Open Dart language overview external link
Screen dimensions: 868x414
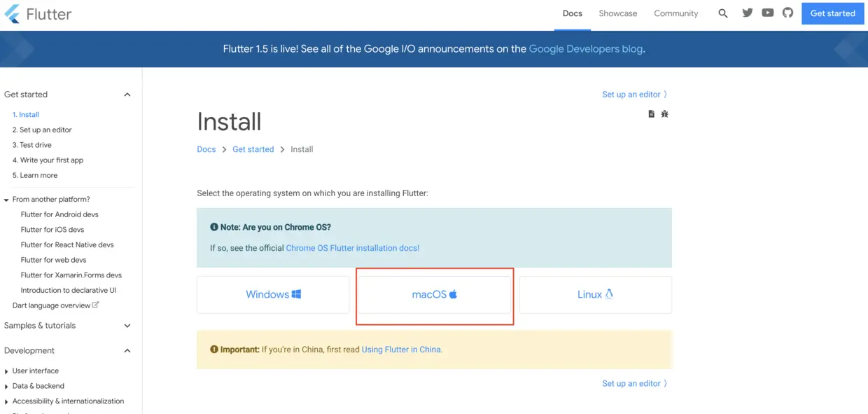pos(56,305)
